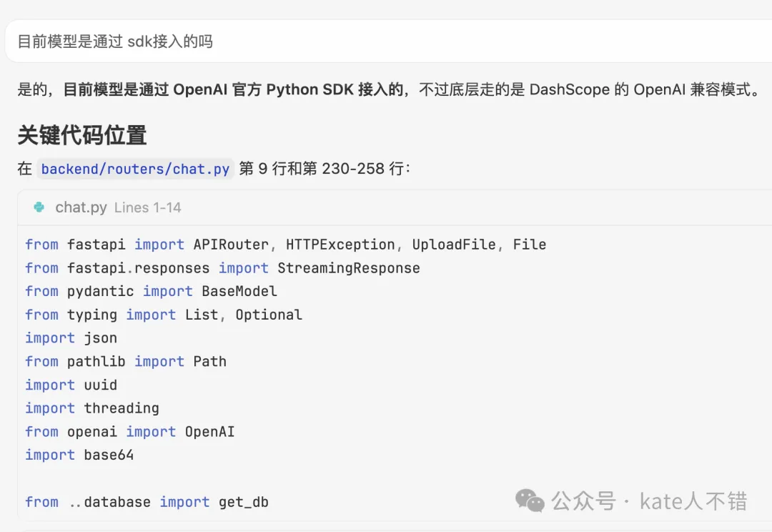Viewport: 772px width, 532px height.
Task: Click the line 'from ..database import get_db'
Action: (147, 502)
